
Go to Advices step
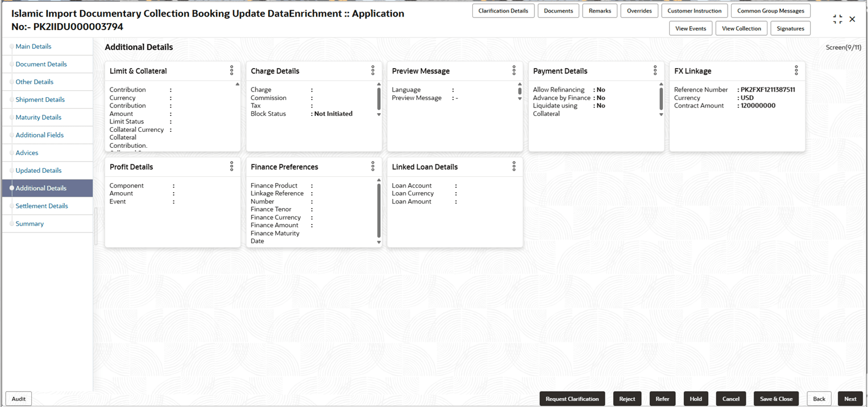click(27, 153)
